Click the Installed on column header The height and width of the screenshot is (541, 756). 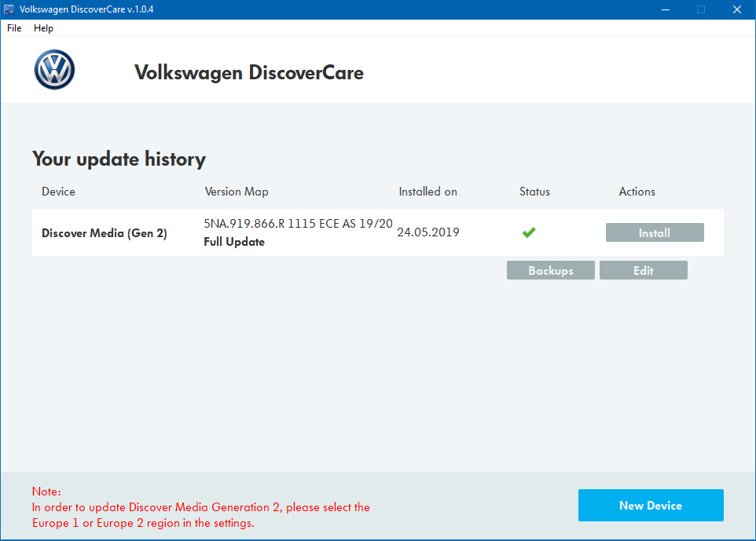(428, 192)
